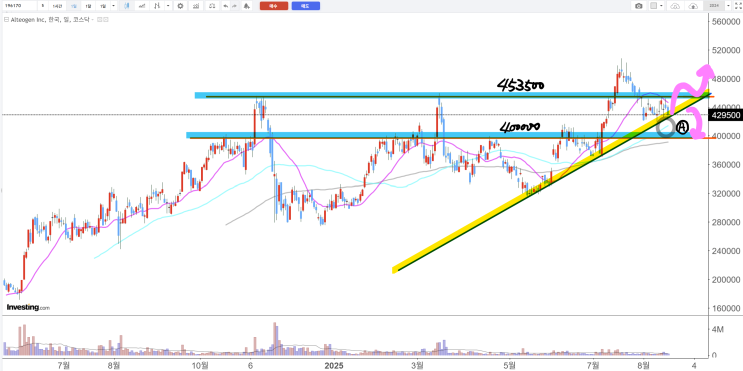Click the 160000 price axis label
This screenshot has width=743, height=371.
[725, 308]
